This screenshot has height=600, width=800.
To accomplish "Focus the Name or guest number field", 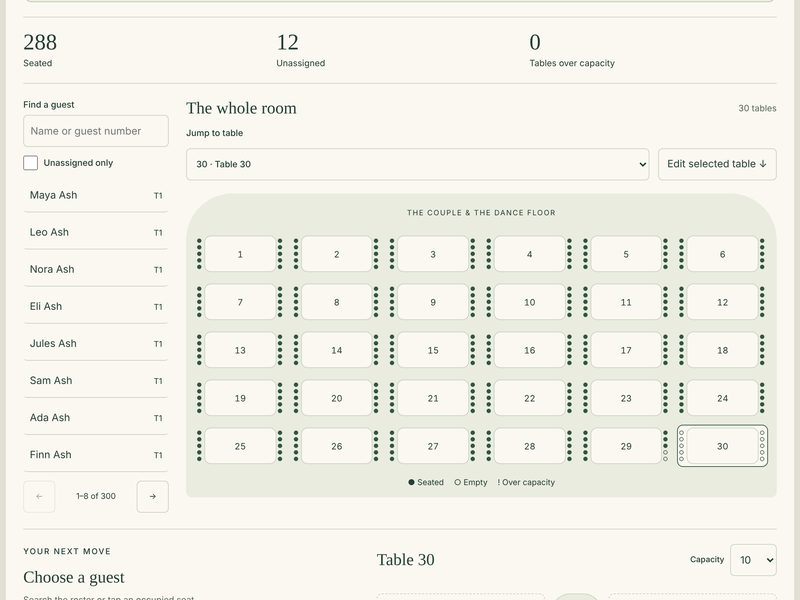I will (x=96, y=131).
